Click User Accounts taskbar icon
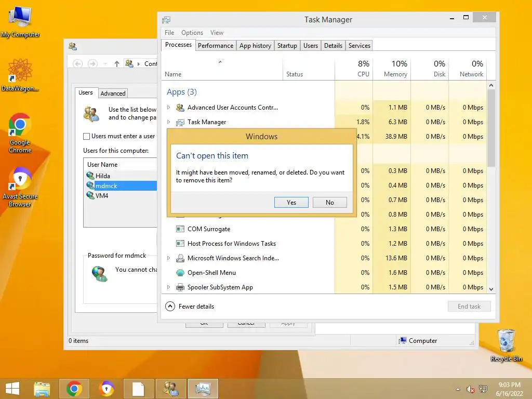This screenshot has height=399, width=532. 170,389
